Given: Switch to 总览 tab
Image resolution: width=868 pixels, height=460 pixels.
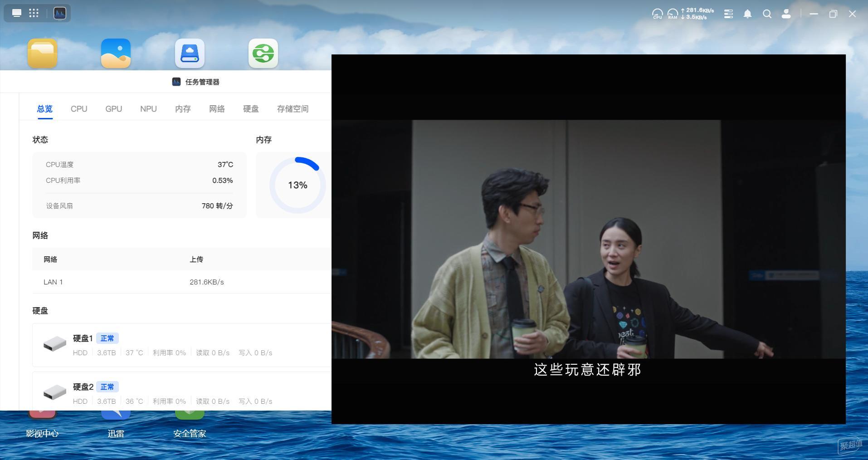Looking at the screenshot, I should (45, 109).
